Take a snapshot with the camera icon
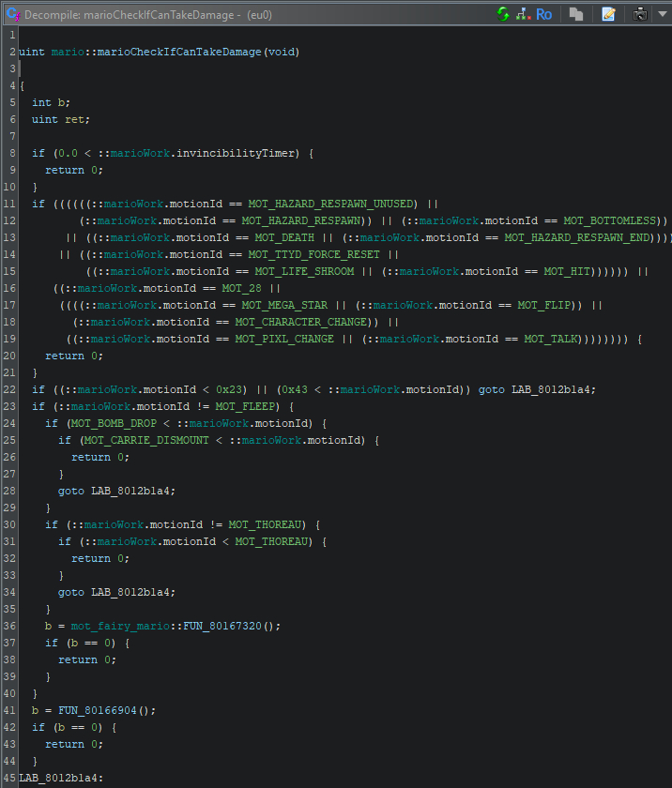The width and height of the screenshot is (672, 788). pyautogui.click(x=639, y=14)
